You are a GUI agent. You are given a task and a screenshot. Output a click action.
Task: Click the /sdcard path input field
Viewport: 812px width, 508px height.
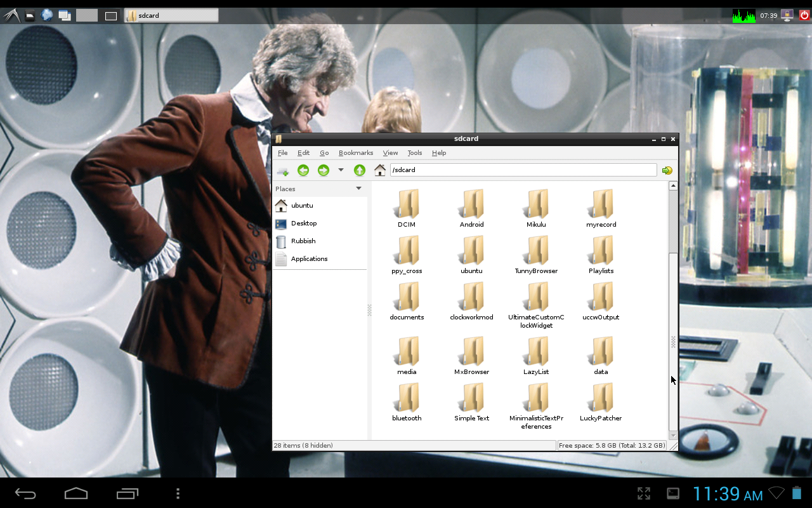[x=523, y=170]
